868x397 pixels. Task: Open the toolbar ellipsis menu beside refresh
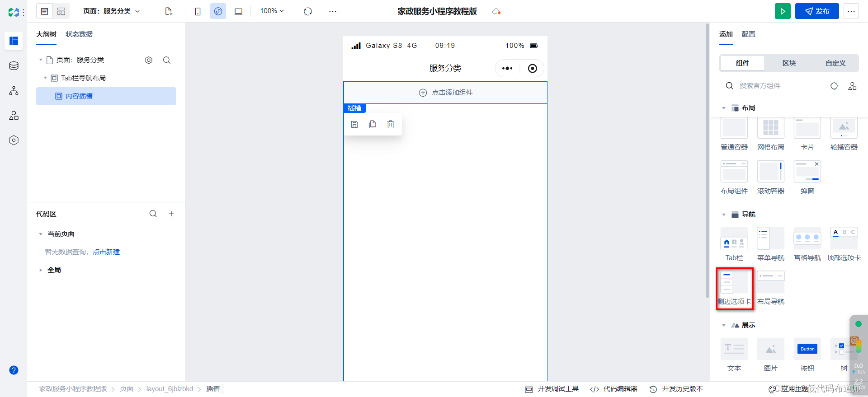[x=333, y=11]
